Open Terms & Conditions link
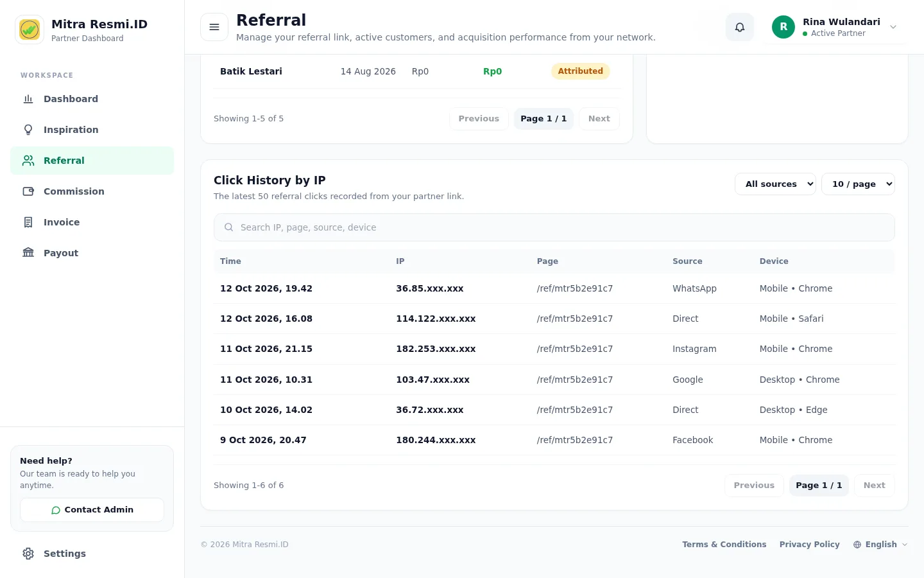924x578 pixels. tap(724, 545)
